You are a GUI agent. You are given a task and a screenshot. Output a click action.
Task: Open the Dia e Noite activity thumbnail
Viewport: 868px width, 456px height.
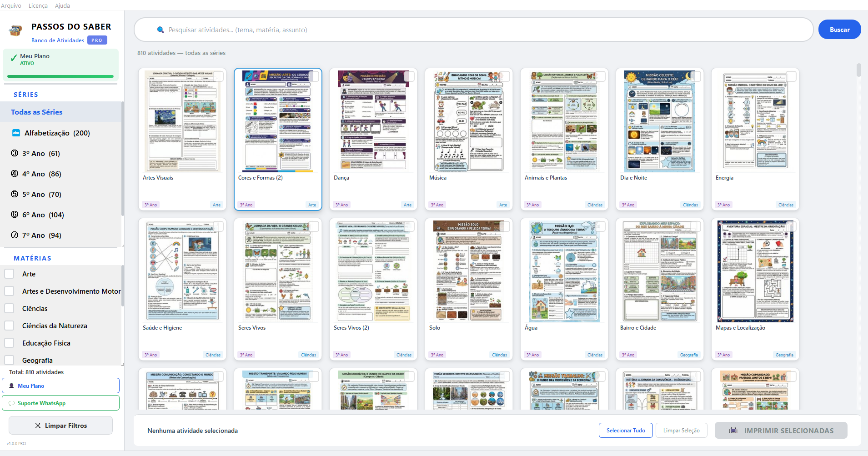tap(659, 121)
